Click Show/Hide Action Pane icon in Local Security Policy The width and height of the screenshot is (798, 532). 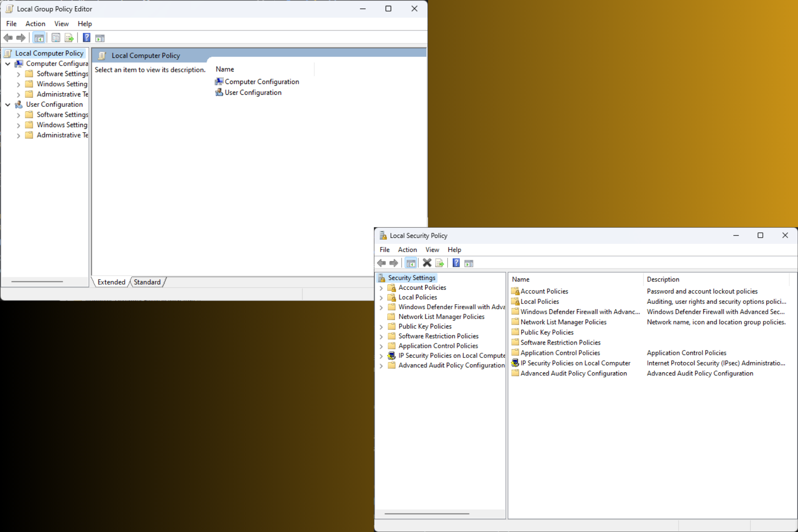pyautogui.click(x=469, y=263)
